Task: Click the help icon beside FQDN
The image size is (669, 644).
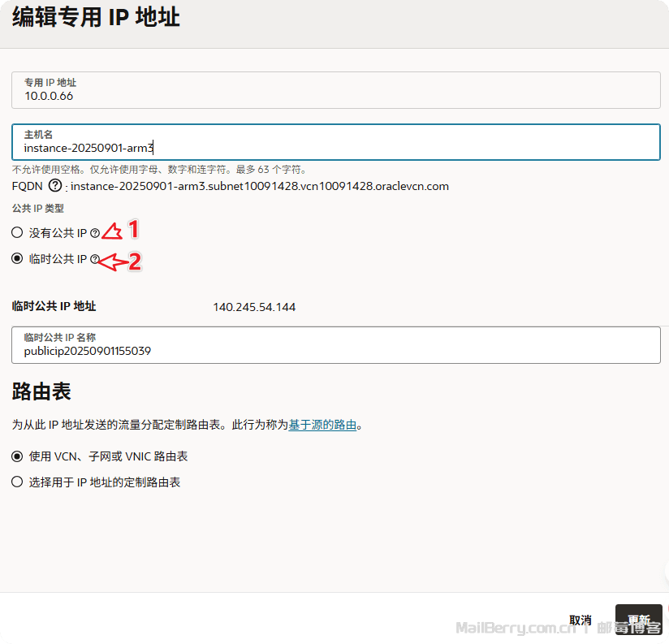Action: pyautogui.click(x=55, y=186)
